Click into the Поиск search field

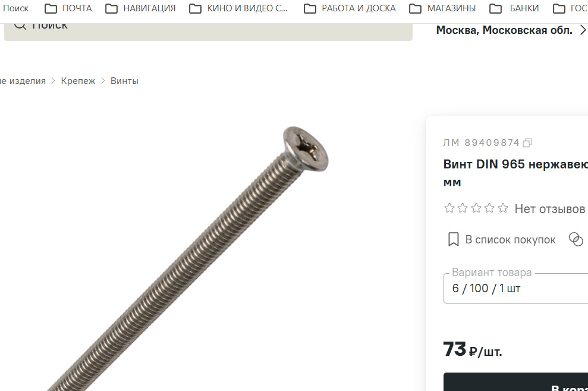click(x=208, y=32)
